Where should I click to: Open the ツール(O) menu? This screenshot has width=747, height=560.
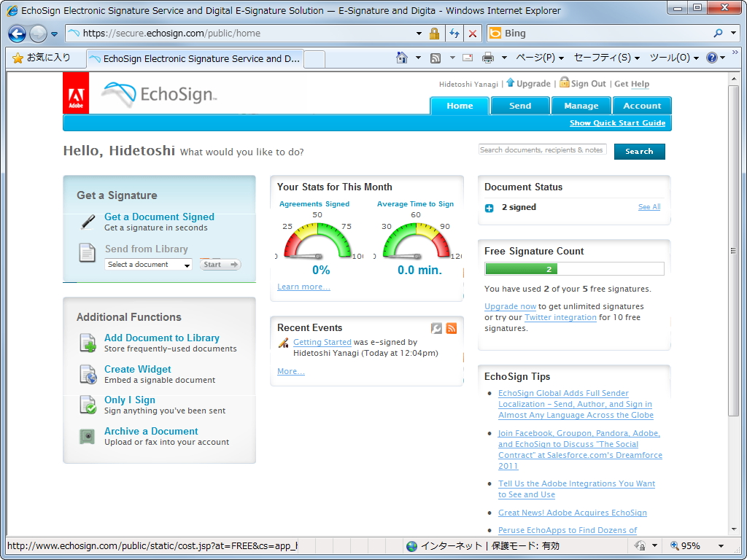point(674,58)
